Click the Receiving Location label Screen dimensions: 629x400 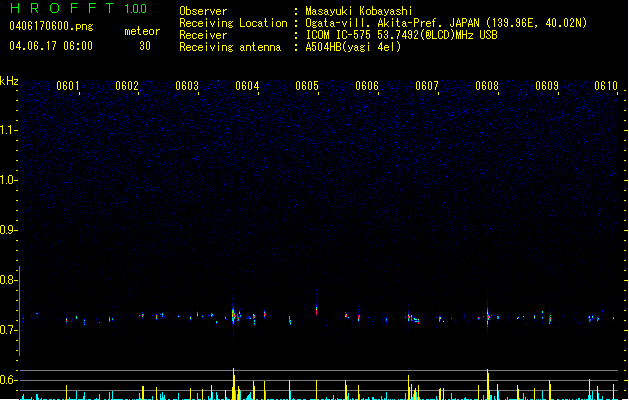click(x=233, y=23)
